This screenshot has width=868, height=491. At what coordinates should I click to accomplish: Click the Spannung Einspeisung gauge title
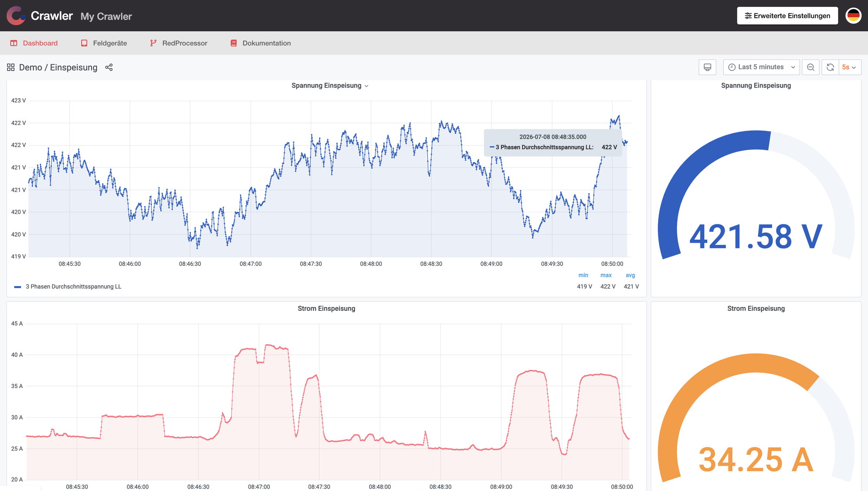tap(756, 86)
